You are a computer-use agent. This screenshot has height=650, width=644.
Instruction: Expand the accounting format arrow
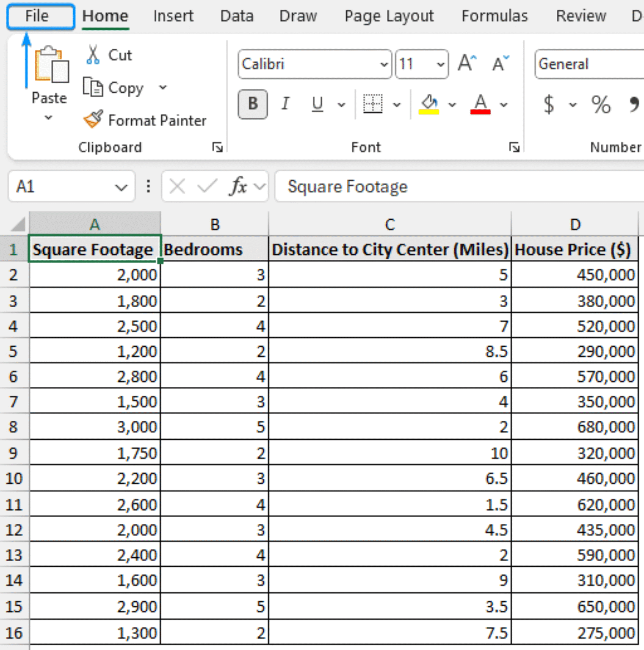(x=573, y=105)
